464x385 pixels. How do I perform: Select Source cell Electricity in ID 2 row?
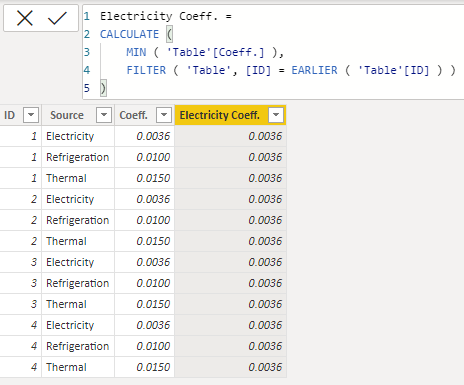coord(78,199)
